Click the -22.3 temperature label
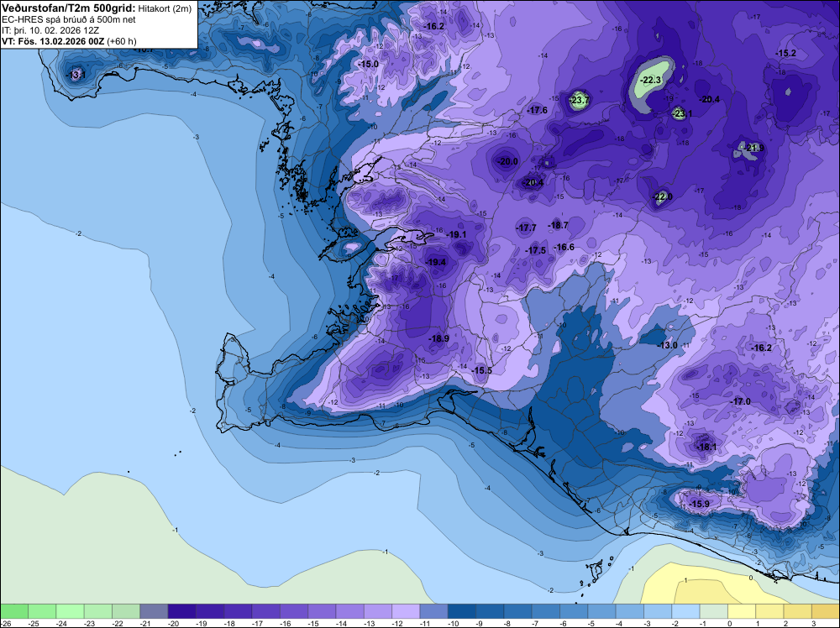The image size is (840, 628). pyautogui.click(x=651, y=80)
